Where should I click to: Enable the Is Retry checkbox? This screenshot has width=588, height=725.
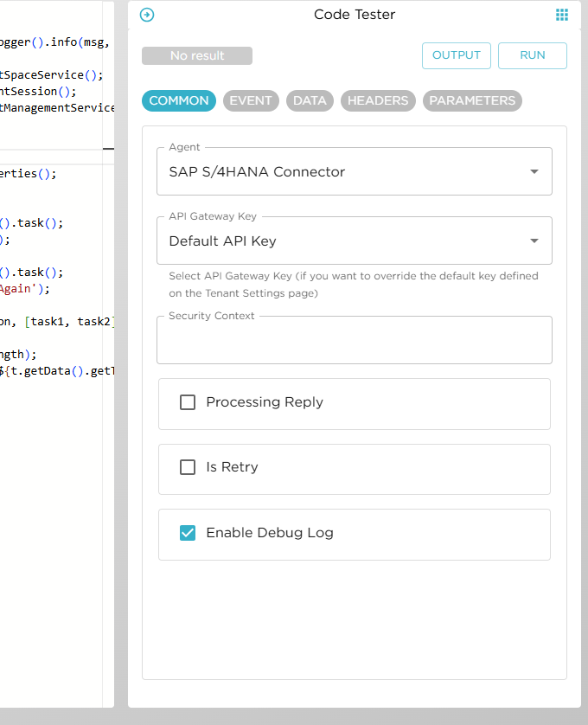coord(188,467)
